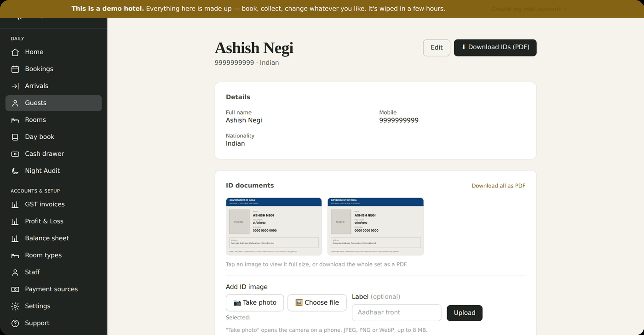The height and width of the screenshot is (335, 644).
Task: Click the Take photo button
Action: 255,303
